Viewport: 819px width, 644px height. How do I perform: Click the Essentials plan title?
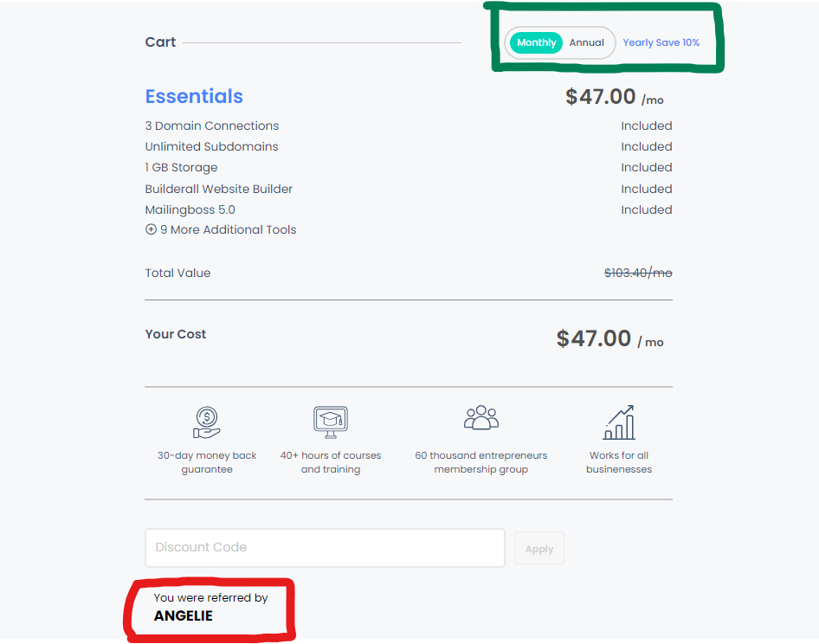click(x=194, y=96)
